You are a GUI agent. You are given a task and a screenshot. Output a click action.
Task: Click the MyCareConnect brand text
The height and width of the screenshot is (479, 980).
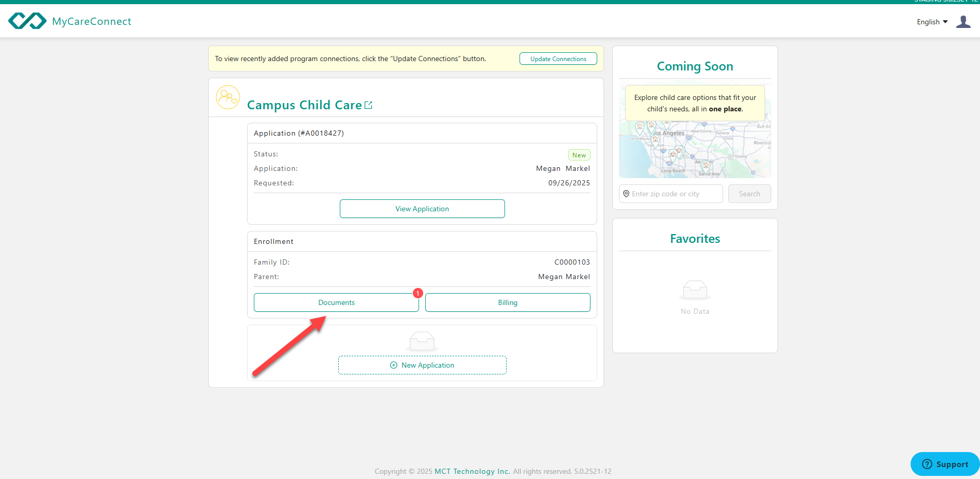(x=92, y=21)
